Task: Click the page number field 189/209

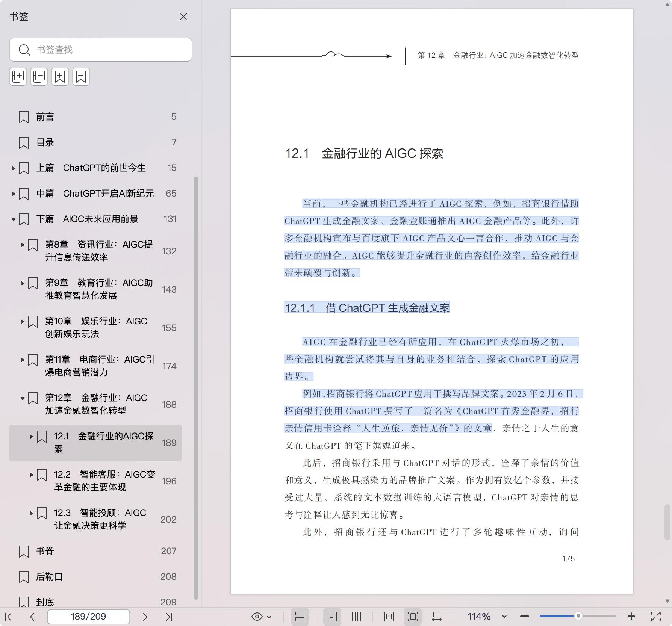Action: click(x=89, y=617)
